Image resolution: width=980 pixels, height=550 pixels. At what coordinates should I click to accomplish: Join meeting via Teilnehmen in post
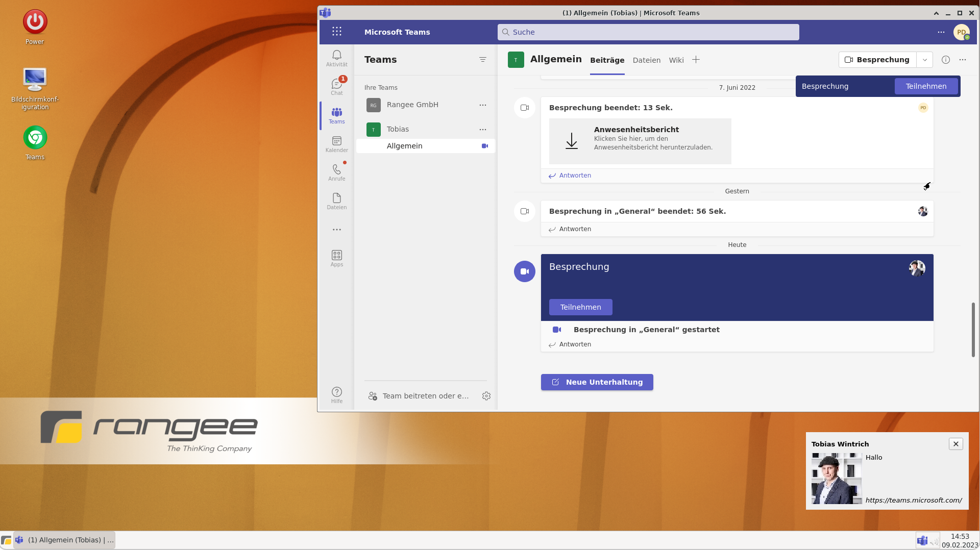[580, 307]
